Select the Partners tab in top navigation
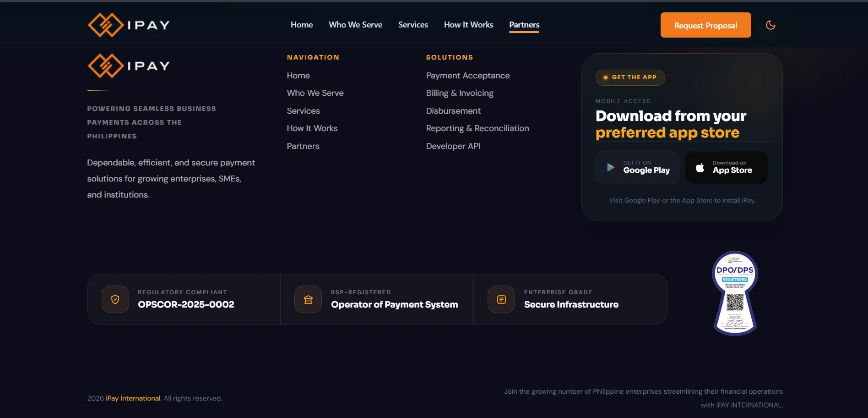Image resolution: width=868 pixels, height=418 pixels. pos(524,25)
